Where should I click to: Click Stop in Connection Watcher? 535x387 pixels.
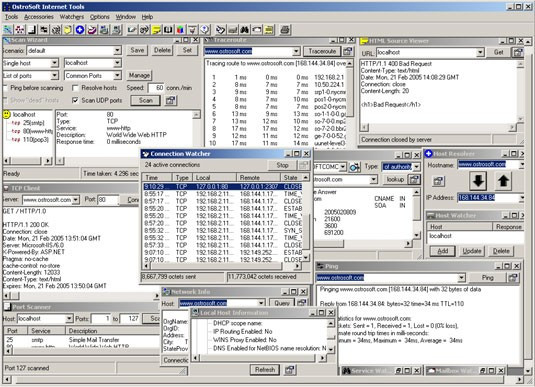click(282, 165)
